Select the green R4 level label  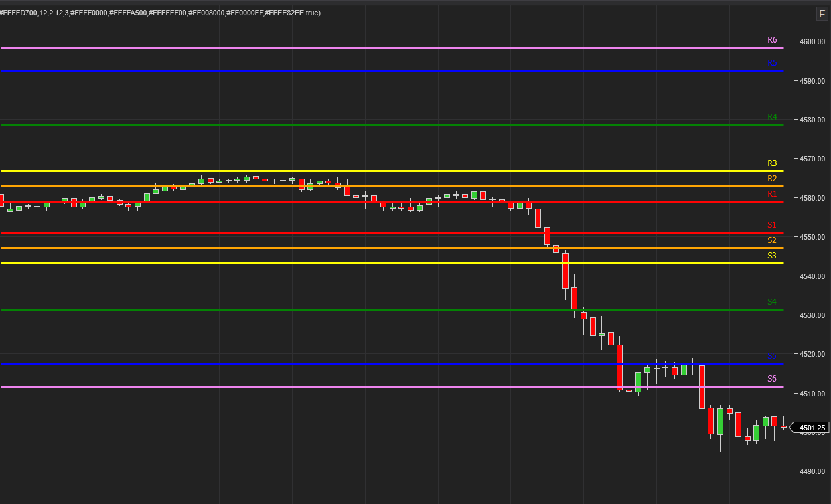[x=772, y=117]
